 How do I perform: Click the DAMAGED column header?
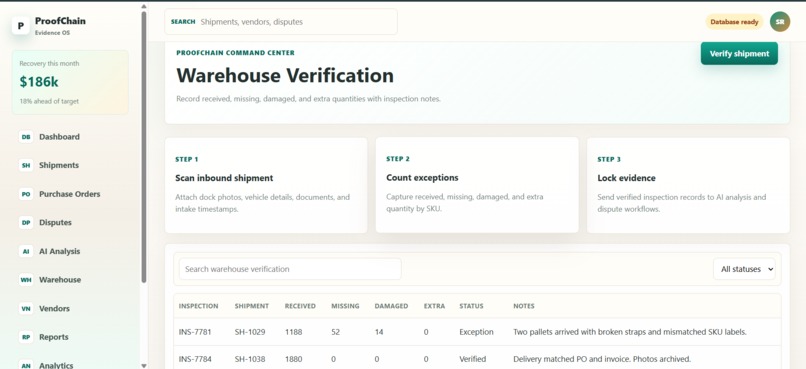(391, 306)
